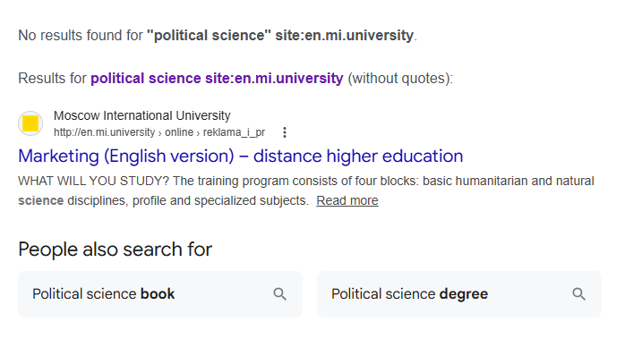Screen dimensions: 642x364
Task: Click the No results found message
Action: (80, 37)
